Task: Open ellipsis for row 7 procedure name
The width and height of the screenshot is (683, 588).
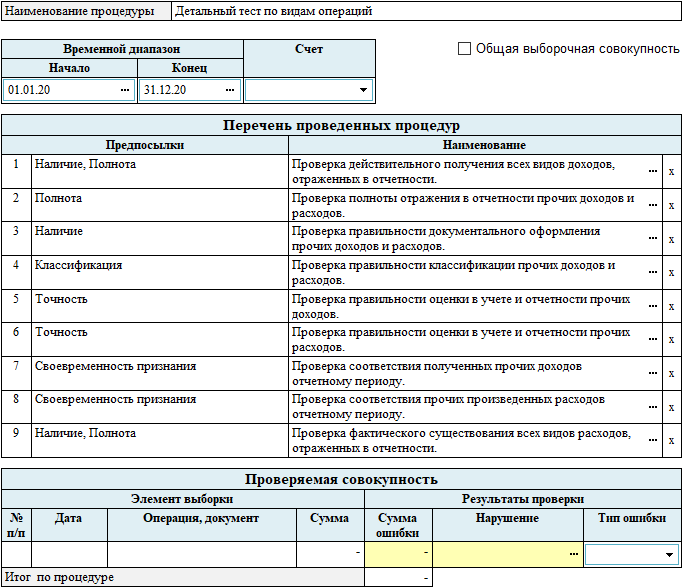Action: [x=653, y=373]
